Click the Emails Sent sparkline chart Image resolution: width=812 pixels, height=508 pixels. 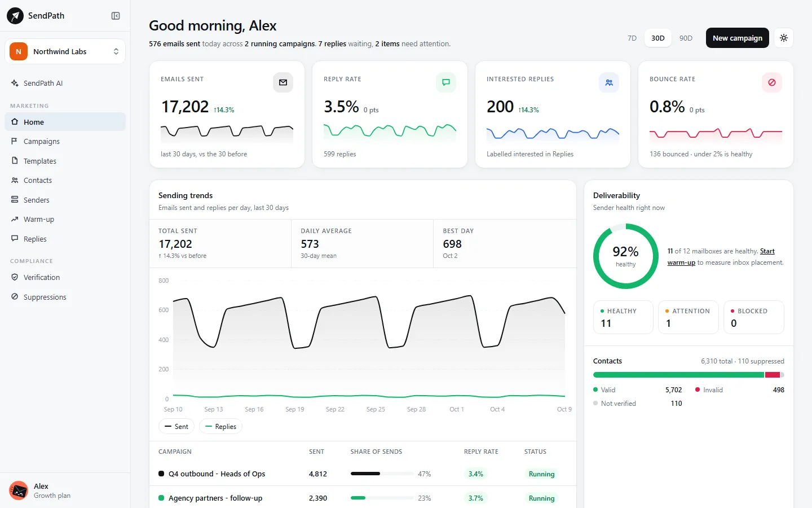[227, 133]
